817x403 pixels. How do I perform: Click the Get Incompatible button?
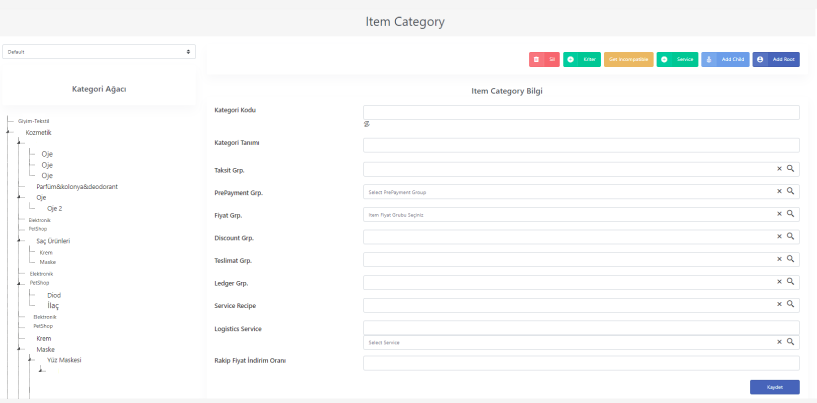click(x=629, y=59)
